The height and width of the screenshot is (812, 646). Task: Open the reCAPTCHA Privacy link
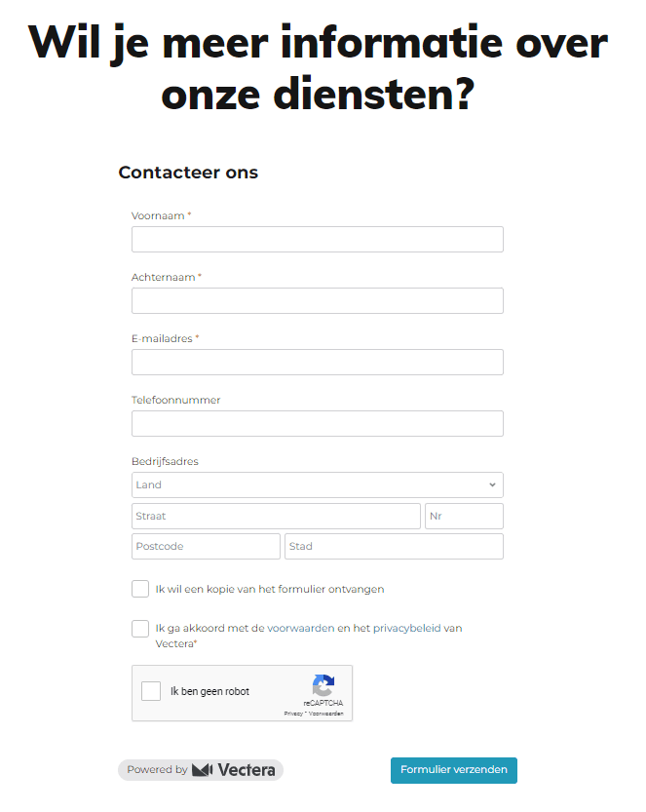point(292,714)
